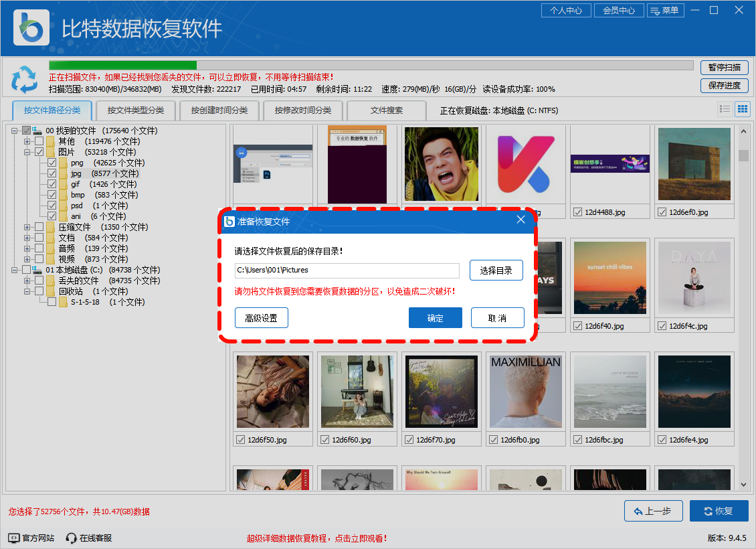Click the psd folder icon
This screenshot has height=549, width=756.
[x=63, y=206]
